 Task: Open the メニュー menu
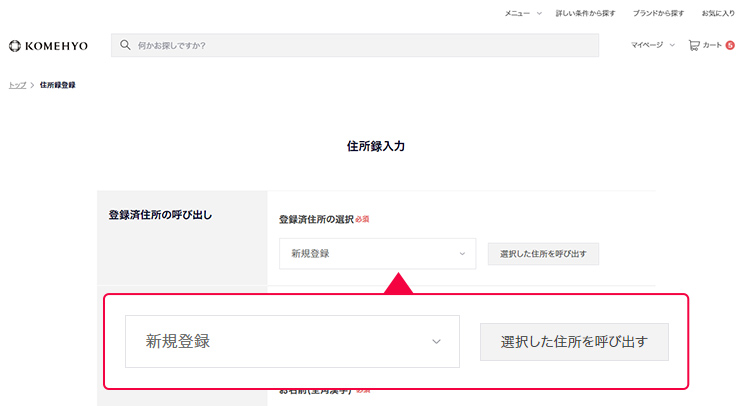click(x=517, y=13)
